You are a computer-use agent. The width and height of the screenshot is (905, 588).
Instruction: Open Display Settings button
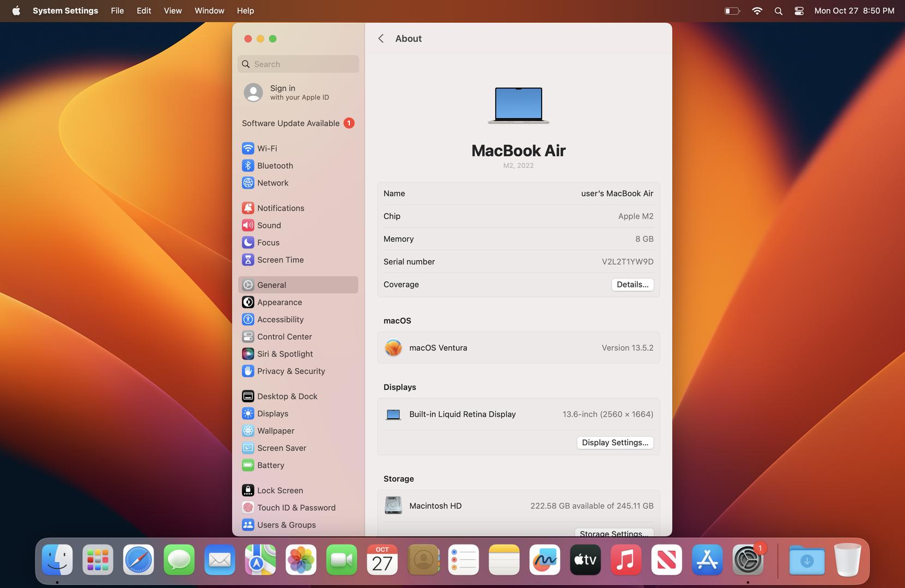point(615,443)
